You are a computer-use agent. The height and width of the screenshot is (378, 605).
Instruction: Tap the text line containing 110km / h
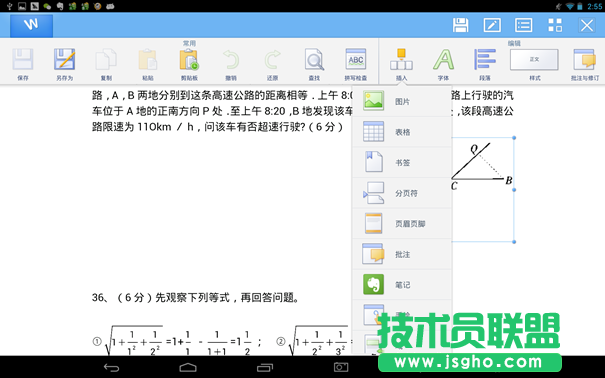pos(217,127)
